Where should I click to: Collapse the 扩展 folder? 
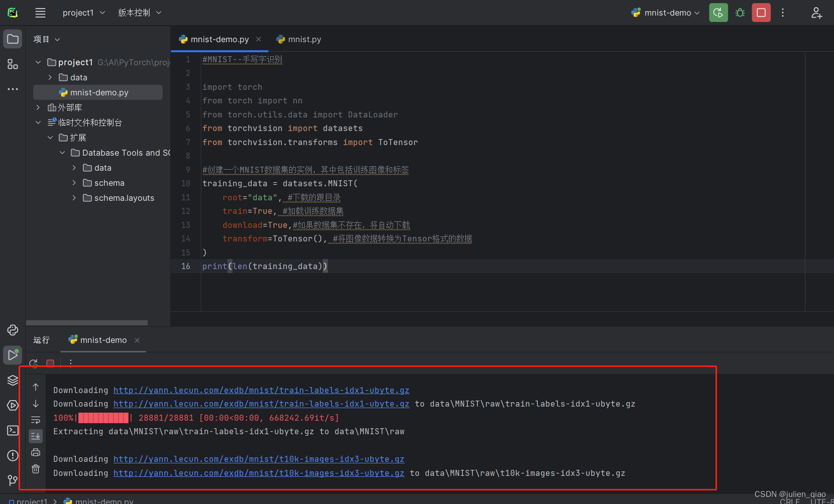(50, 138)
